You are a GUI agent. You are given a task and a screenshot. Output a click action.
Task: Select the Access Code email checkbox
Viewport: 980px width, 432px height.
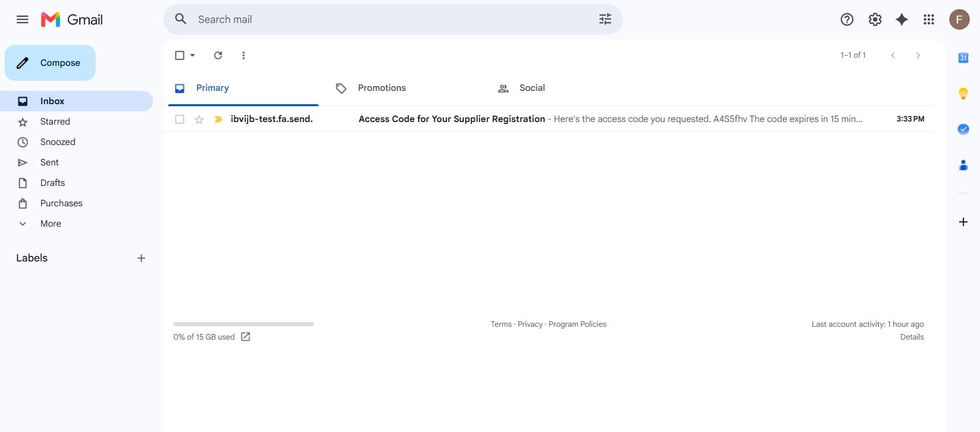click(x=179, y=119)
